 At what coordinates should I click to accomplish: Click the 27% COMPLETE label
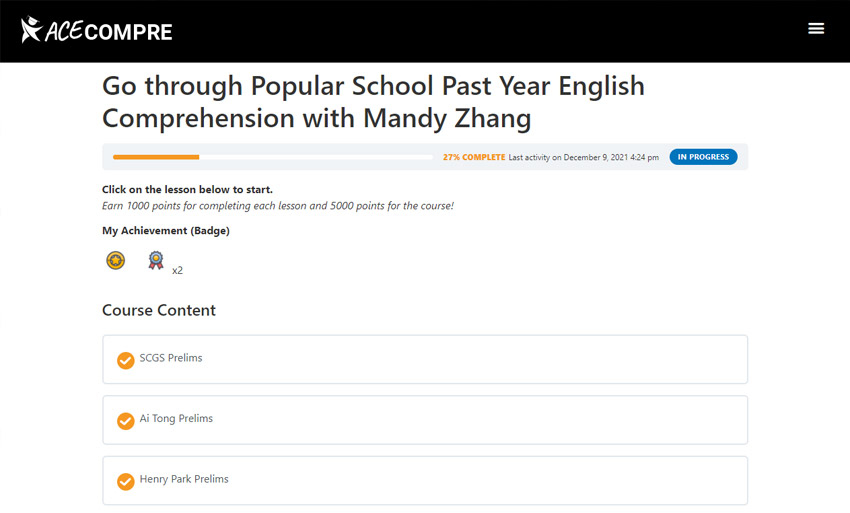point(474,157)
